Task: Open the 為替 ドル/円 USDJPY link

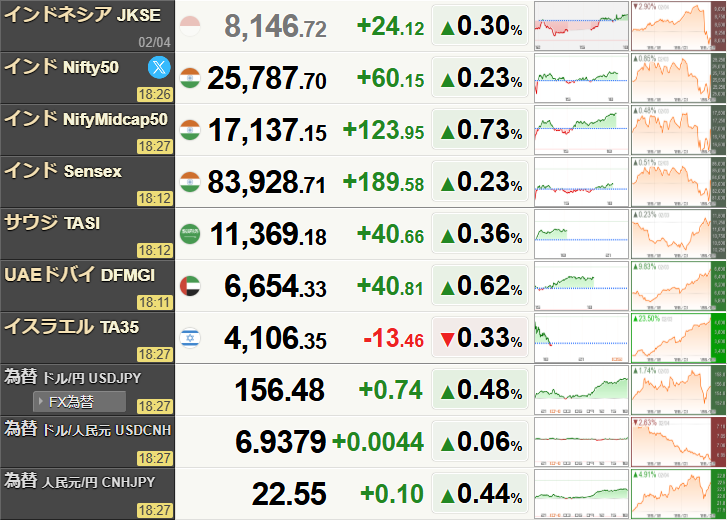Action: click(72, 377)
